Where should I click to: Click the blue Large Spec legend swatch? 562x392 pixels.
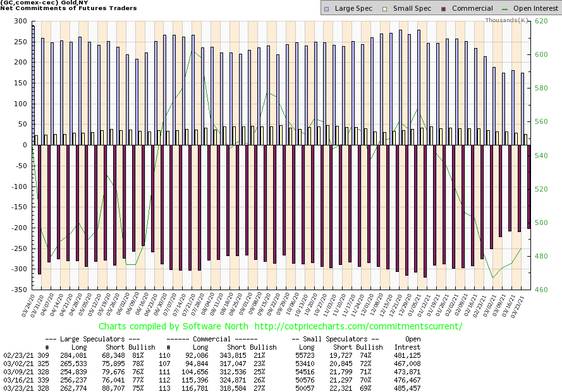pyautogui.click(x=326, y=9)
